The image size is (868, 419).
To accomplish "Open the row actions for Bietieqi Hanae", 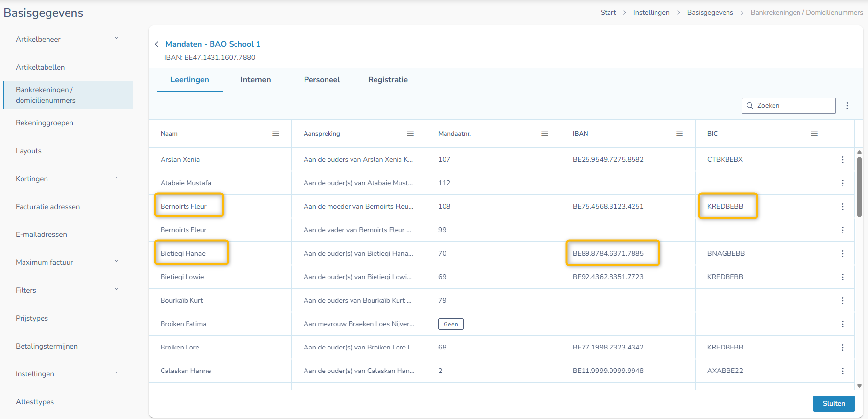I will coord(843,254).
